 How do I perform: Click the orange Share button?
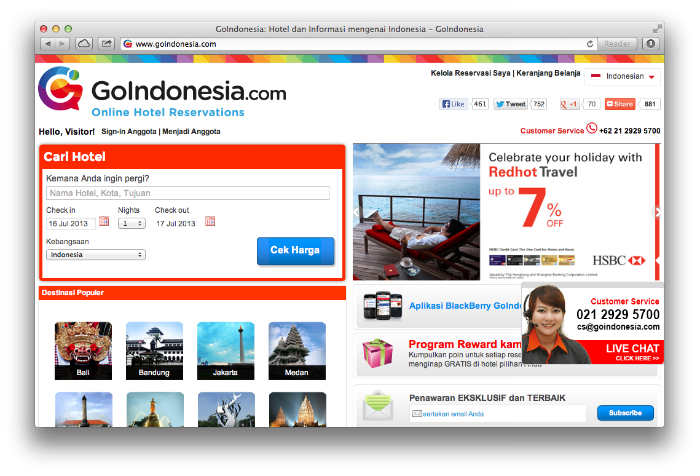(620, 104)
